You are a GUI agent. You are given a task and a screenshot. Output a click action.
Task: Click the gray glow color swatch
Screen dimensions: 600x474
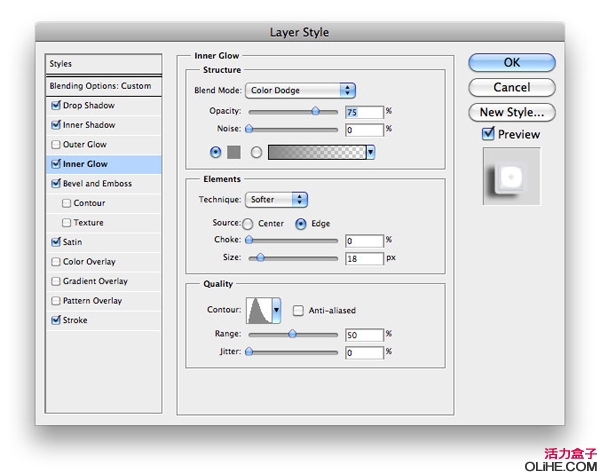tap(234, 152)
